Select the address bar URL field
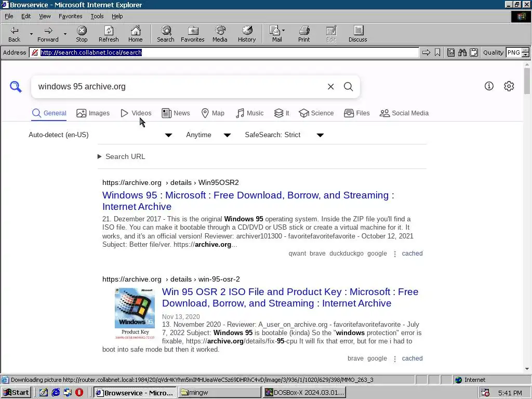Viewport: 532px width, 399px height. (x=224, y=52)
